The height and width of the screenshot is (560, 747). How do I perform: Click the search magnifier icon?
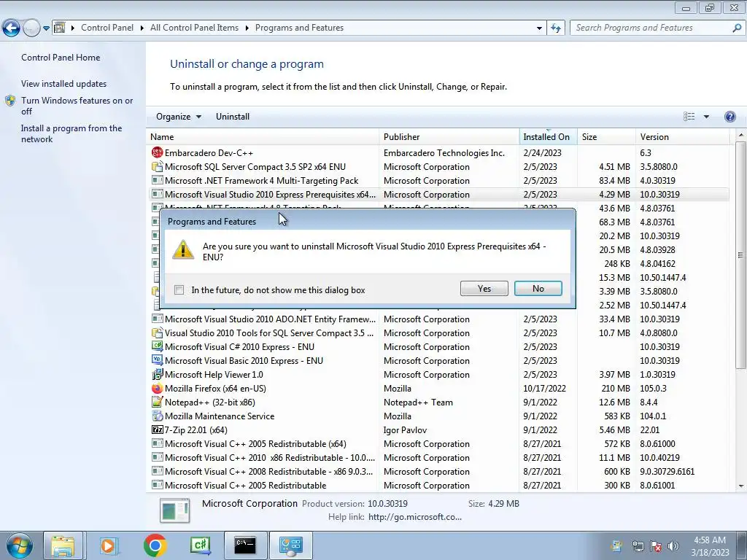[737, 28]
